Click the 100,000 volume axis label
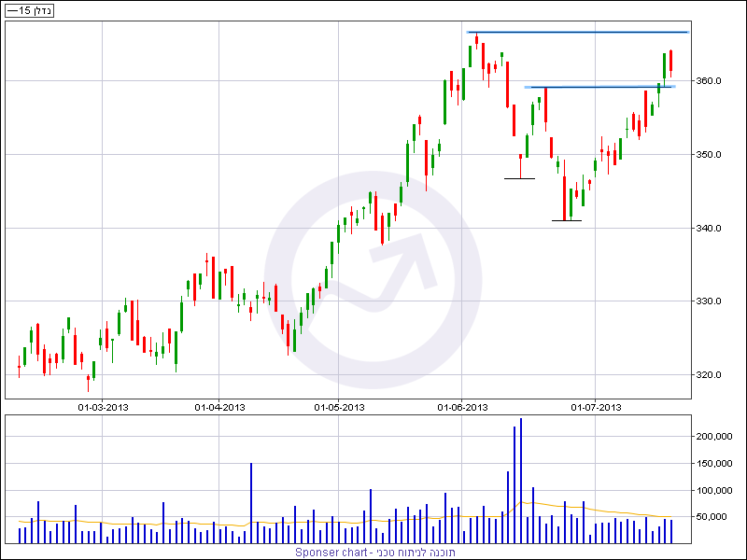This screenshot has height=560, width=747. 714,491
